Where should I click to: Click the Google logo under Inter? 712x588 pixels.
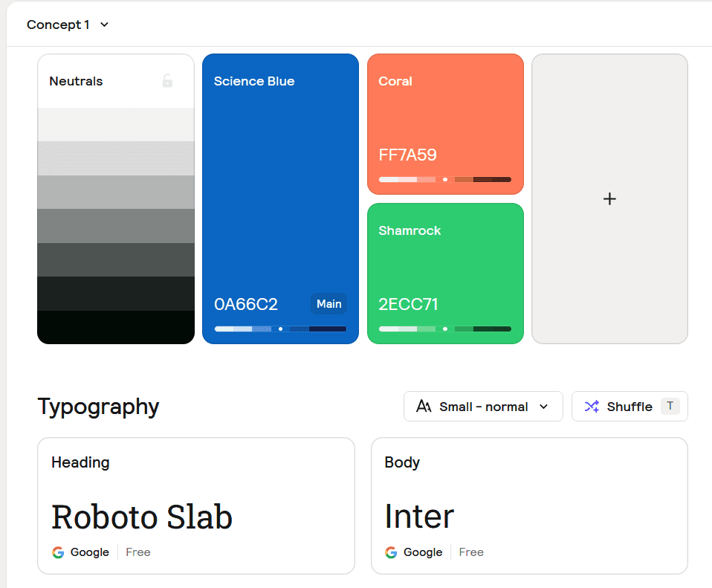391,552
